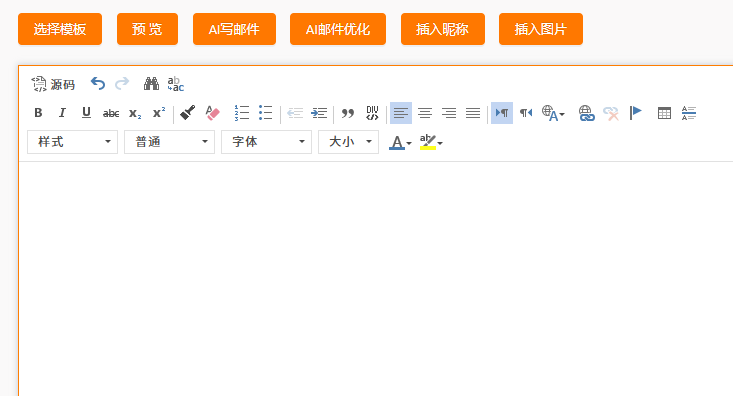The image size is (733, 396).
Task: Insert a table
Action: [664, 113]
